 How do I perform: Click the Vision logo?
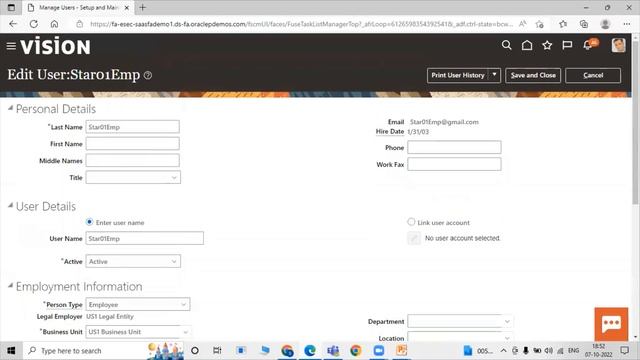coord(55,46)
